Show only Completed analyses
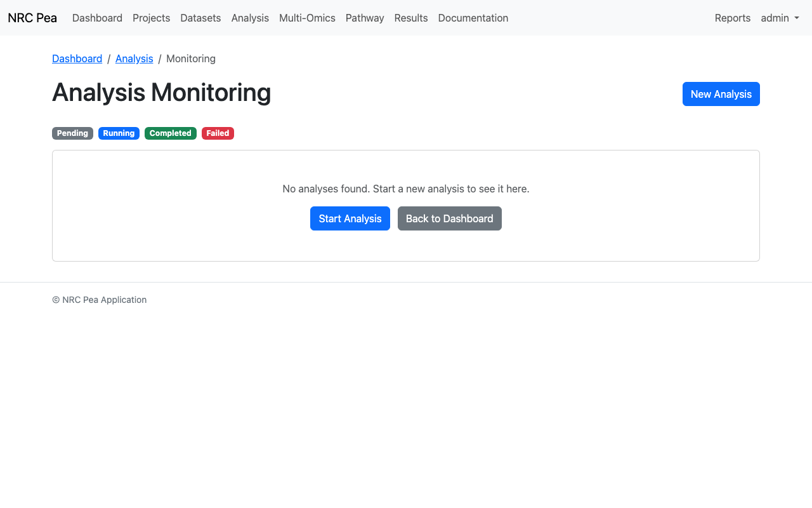 pyautogui.click(x=170, y=133)
